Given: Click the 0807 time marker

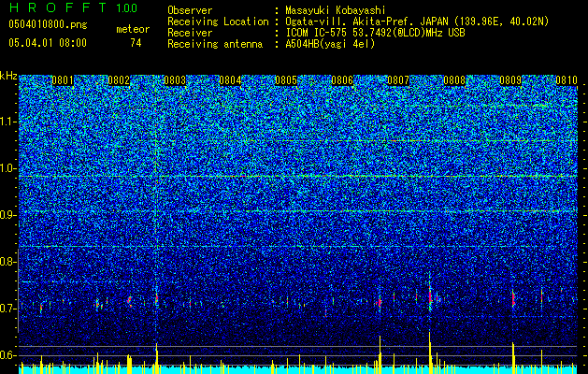Looking at the screenshot, I should point(398,80).
